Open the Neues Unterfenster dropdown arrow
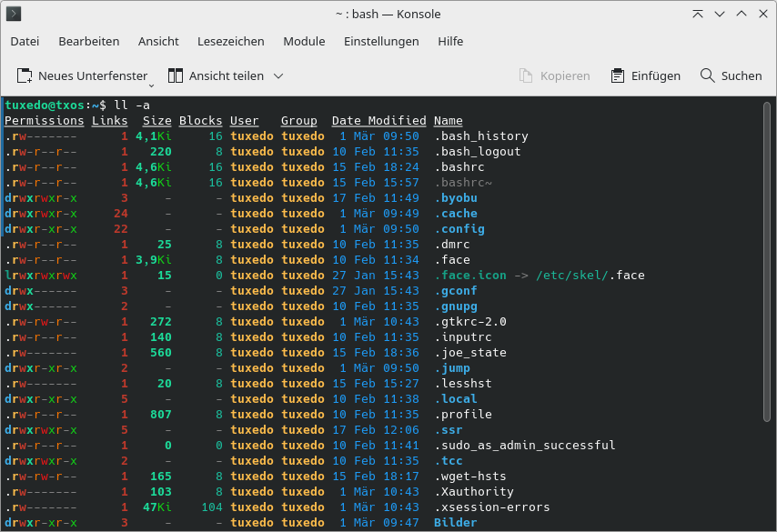The image size is (777, 532). coord(152,85)
